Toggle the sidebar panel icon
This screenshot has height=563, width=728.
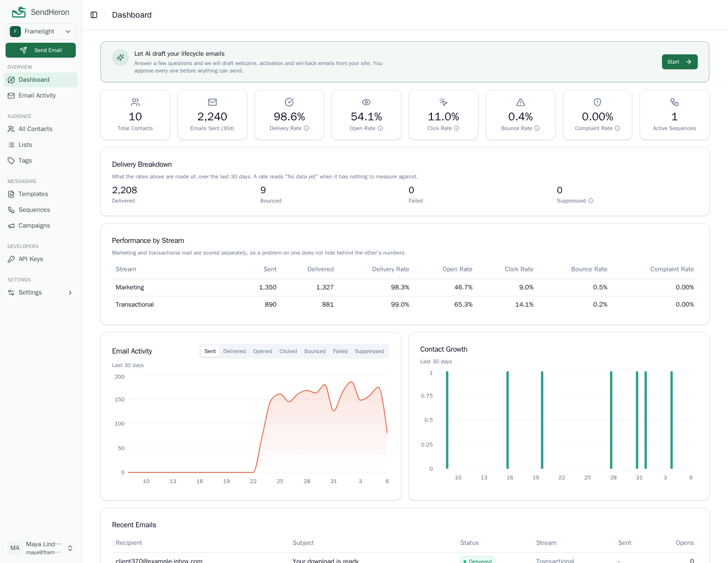(94, 15)
